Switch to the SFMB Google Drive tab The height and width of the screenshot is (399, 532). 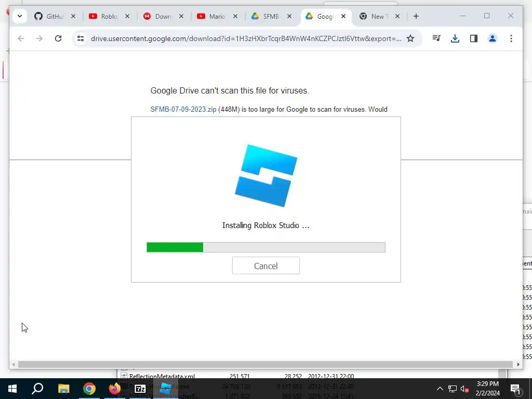266,16
